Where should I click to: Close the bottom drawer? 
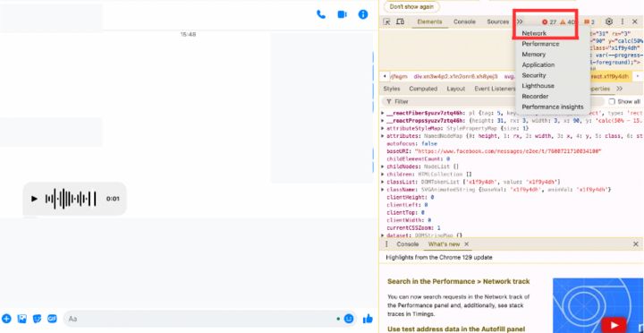(x=636, y=244)
